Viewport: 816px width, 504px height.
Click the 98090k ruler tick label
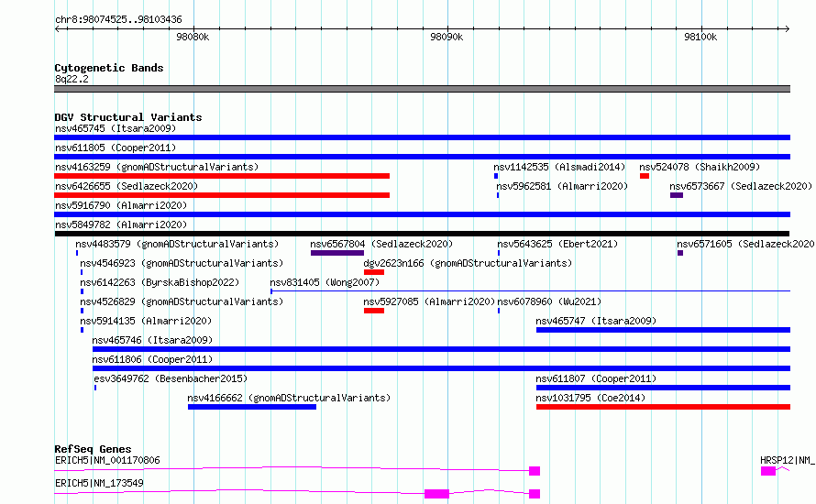[x=447, y=37]
